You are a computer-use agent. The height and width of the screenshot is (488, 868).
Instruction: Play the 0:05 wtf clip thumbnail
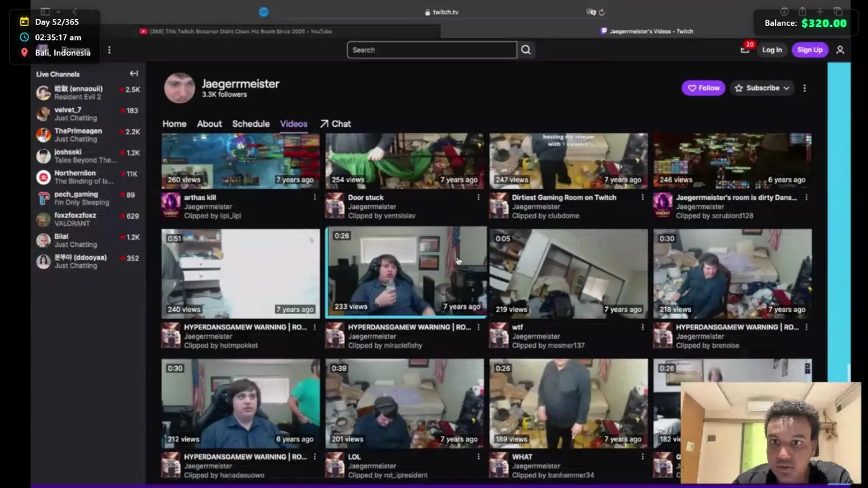[569, 273]
